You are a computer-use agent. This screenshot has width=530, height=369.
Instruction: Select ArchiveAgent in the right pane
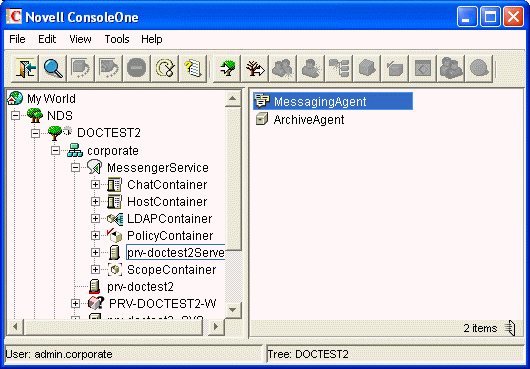(309, 120)
